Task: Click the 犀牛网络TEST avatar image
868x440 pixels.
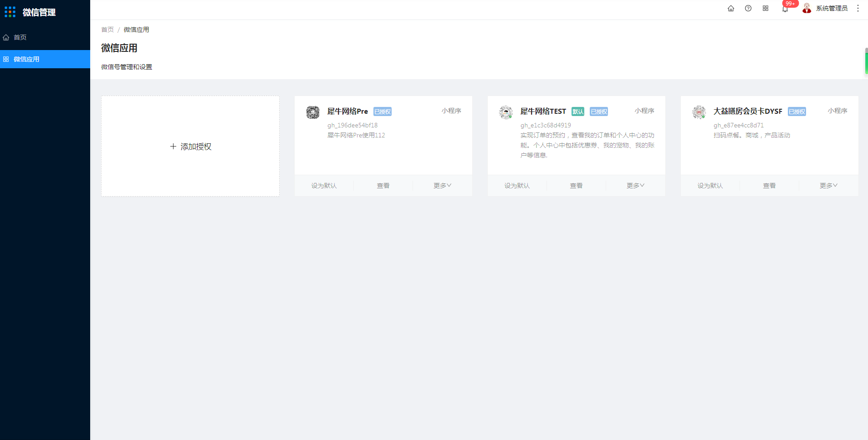Action: (506, 112)
